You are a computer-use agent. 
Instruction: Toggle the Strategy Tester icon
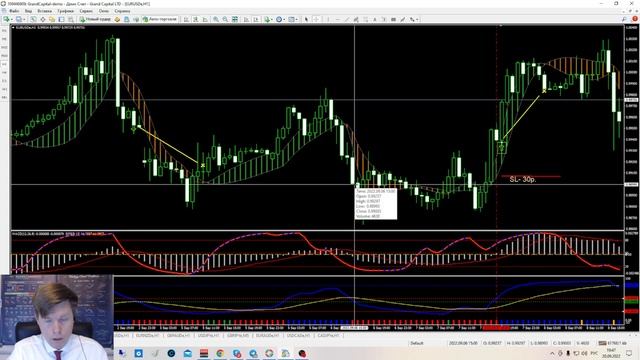[71, 19]
